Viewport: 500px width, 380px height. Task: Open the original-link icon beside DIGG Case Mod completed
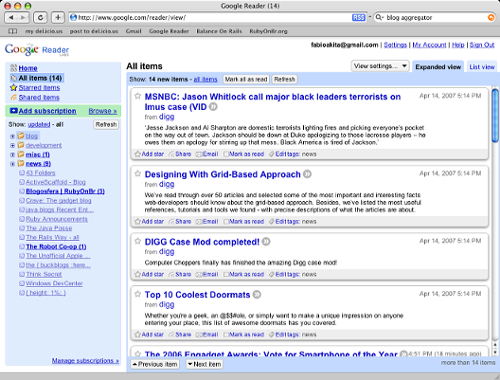[x=266, y=242]
